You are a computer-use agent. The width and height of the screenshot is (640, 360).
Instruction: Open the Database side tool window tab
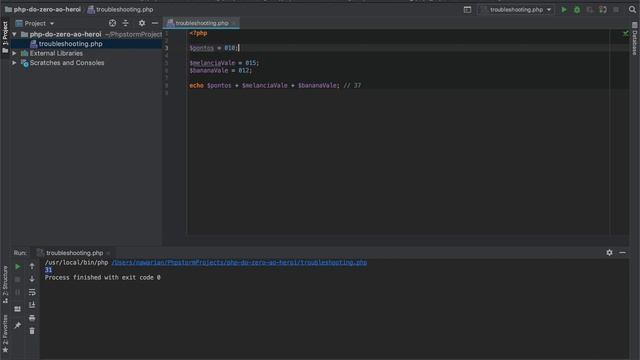coord(635,39)
